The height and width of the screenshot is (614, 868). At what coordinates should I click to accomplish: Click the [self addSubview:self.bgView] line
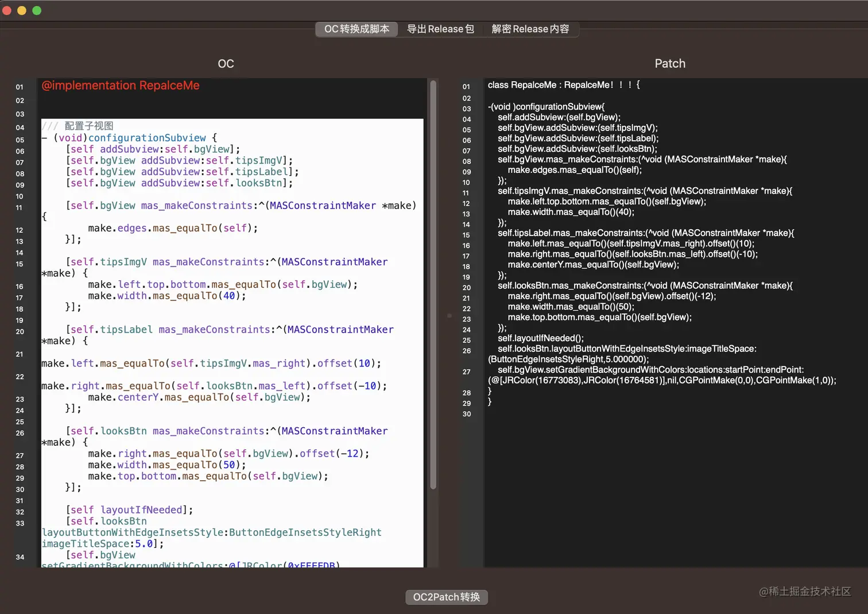[x=153, y=149]
